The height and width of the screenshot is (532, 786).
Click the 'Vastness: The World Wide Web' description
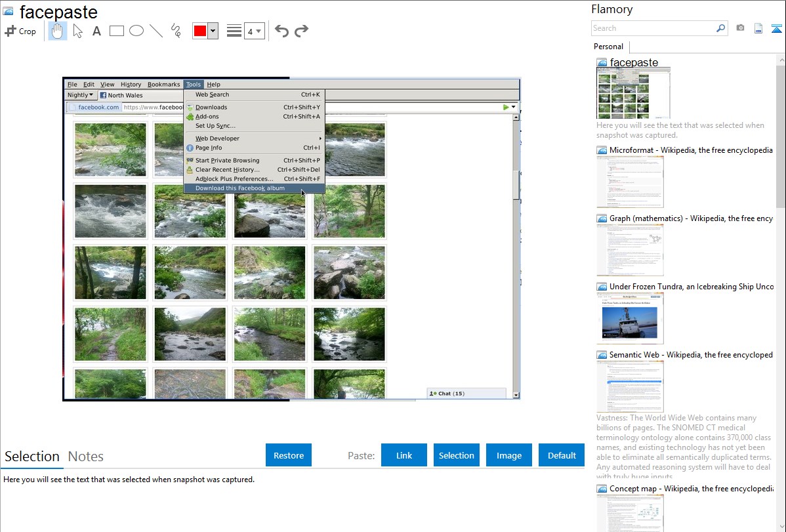[684, 447]
